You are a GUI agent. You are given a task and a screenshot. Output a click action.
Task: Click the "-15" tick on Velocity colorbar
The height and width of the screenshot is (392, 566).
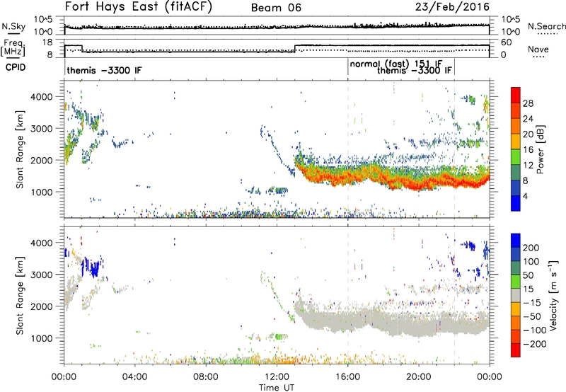[x=532, y=302]
